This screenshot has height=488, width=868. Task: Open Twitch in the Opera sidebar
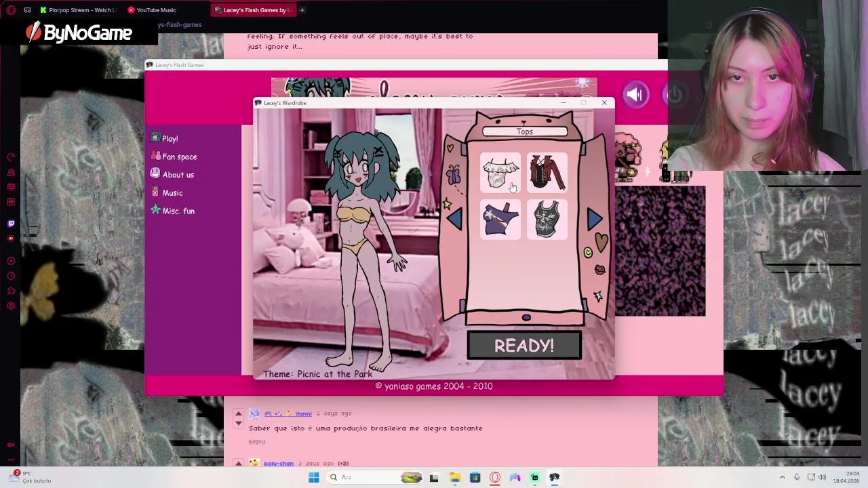[x=11, y=224]
